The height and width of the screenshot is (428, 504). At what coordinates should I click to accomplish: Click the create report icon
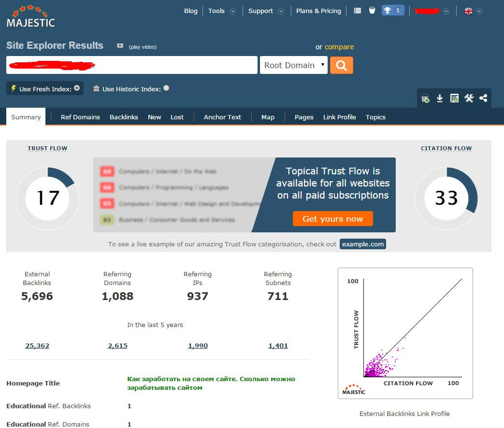click(x=454, y=99)
